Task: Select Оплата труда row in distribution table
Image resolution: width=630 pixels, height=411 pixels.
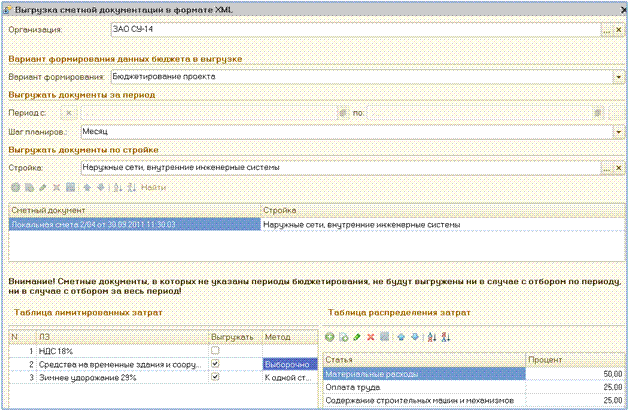Action: click(x=420, y=387)
